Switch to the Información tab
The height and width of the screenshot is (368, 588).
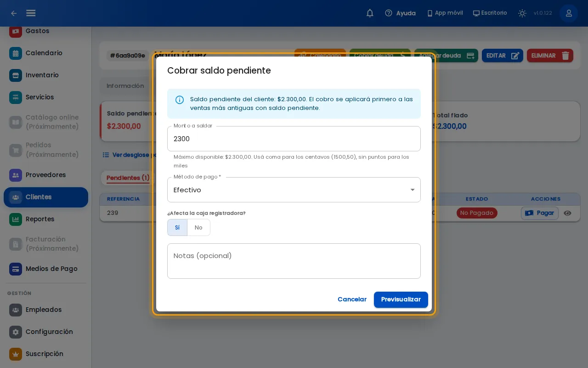[125, 86]
